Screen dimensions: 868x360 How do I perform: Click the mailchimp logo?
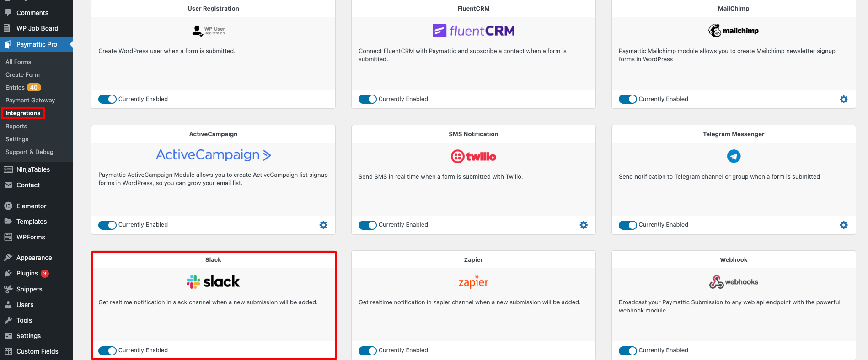point(734,31)
